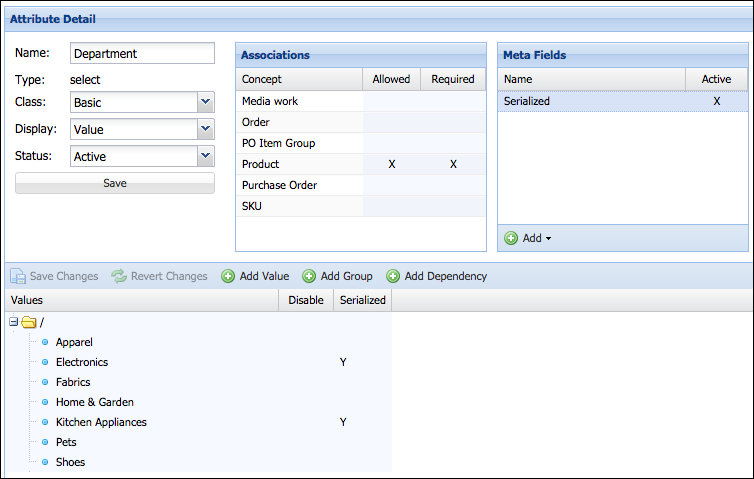Click Add Group in the toolbar
Image resolution: width=754 pixels, height=479 pixels.
pos(338,276)
